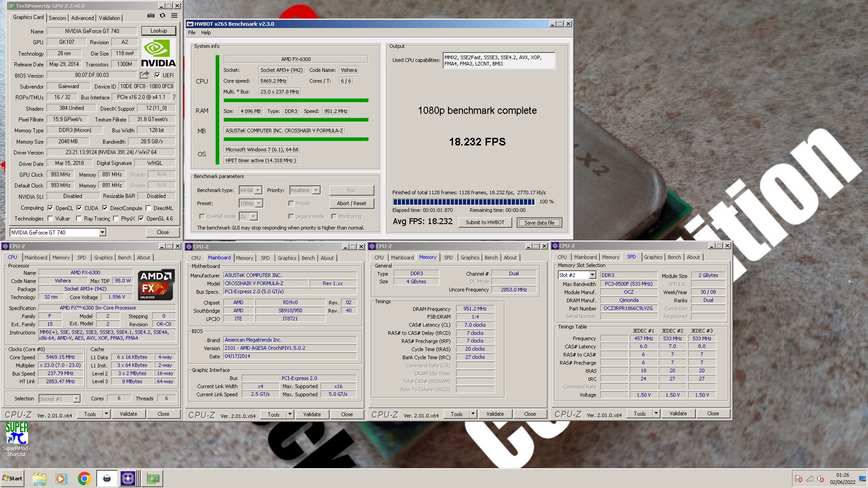
Task: Expand Tools arrow in CPU-Z CPU window
Action: [x=106, y=414]
